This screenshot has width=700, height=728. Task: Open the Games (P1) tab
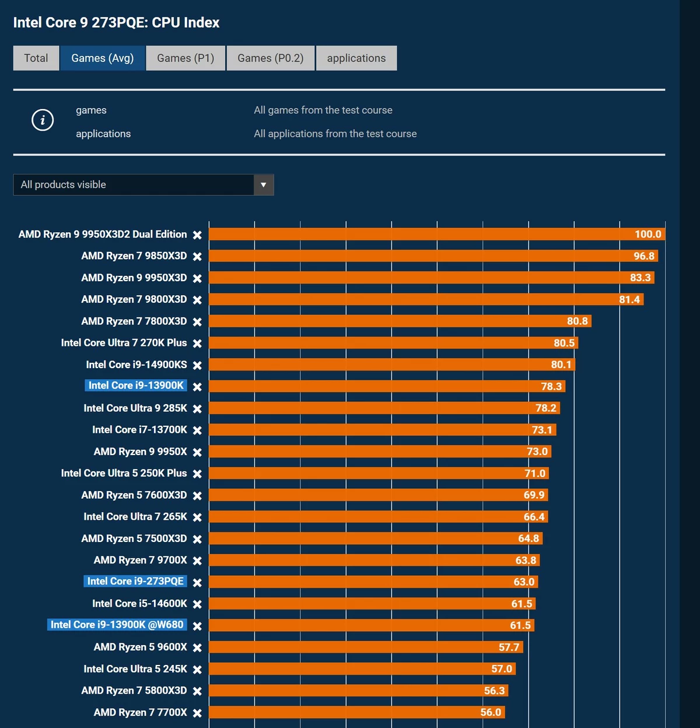[x=185, y=58]
